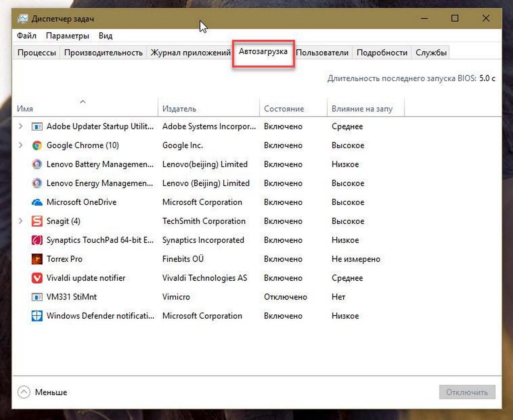Switch to the Подробности tab
The width and height of the screenshot is (513, 420).
382,53
